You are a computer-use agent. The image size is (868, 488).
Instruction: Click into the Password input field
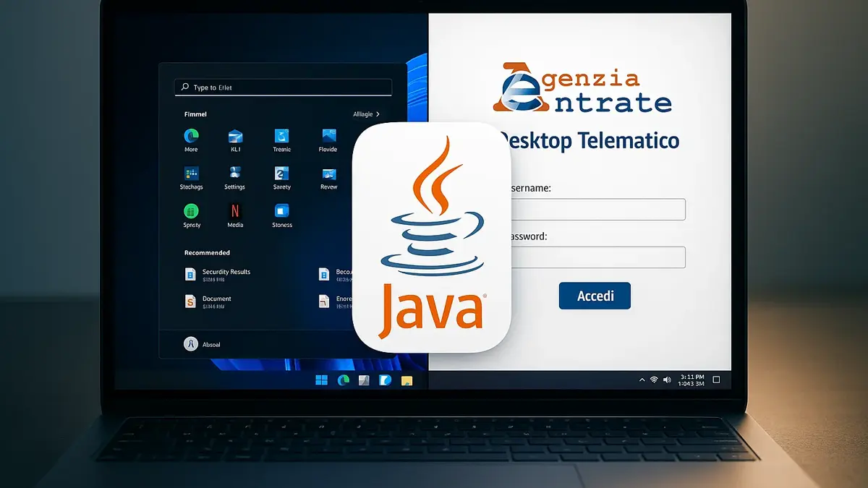[599, 257]
